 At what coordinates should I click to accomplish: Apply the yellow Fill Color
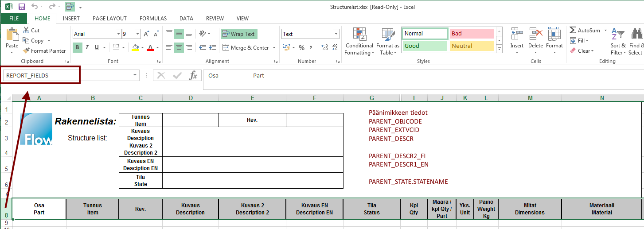[x=136, y=48]
